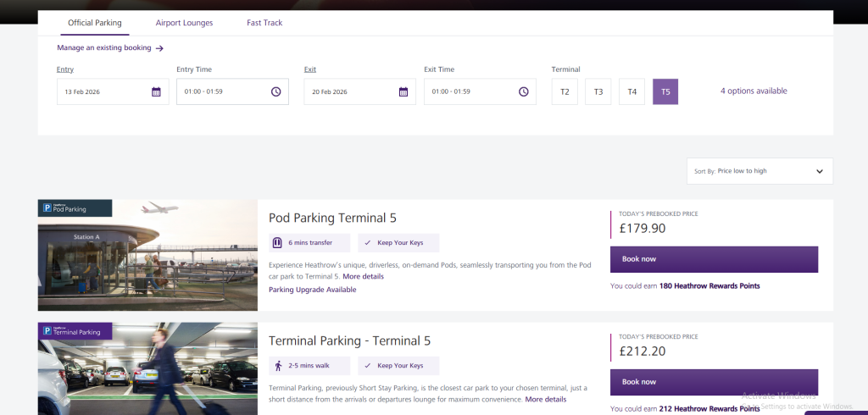Click the walking icon by 2-5 mins walk
This screenshot has height=415, width=868.
click(x=278, y=366)
